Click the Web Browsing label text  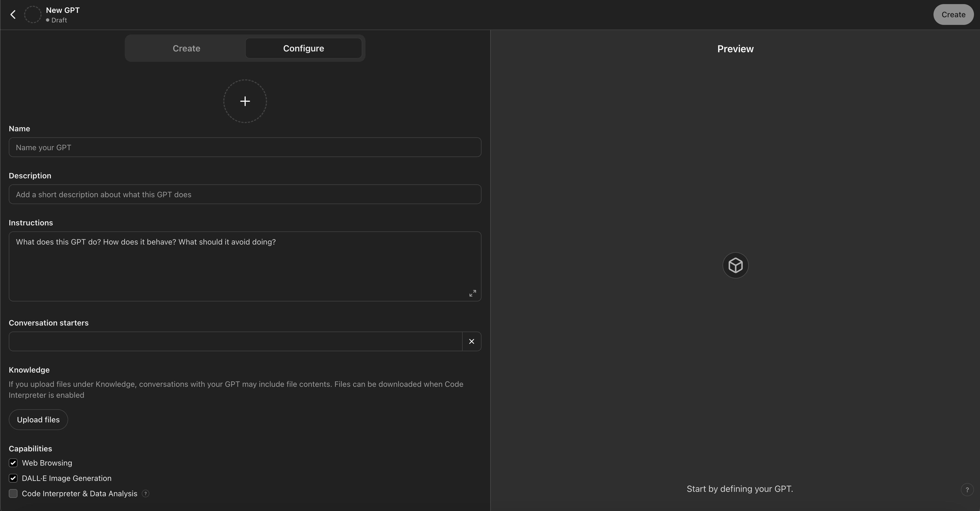[x=47, y=463]
